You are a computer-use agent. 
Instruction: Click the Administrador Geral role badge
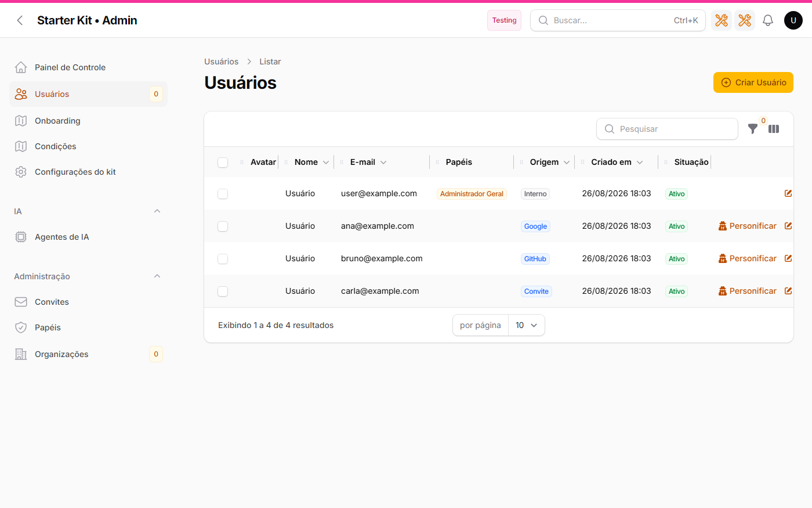[x=472, y=194]
